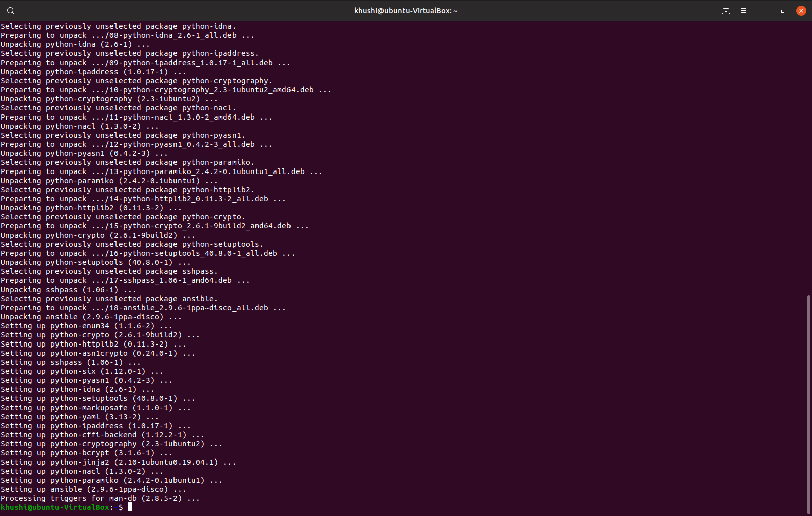Click 'Setting up python-markupsafe' line

95,408
